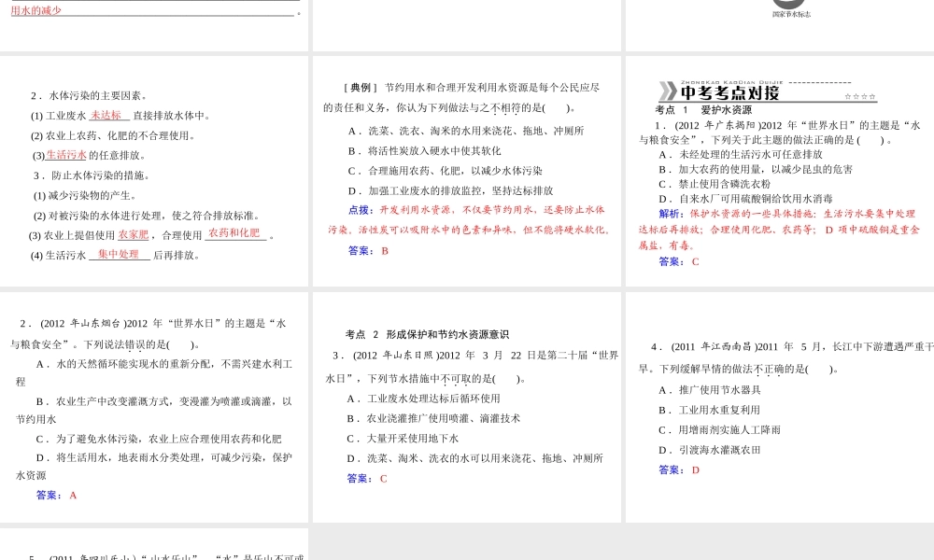
Task: Click the red text 用水的减少
Action: coord(35,10)
